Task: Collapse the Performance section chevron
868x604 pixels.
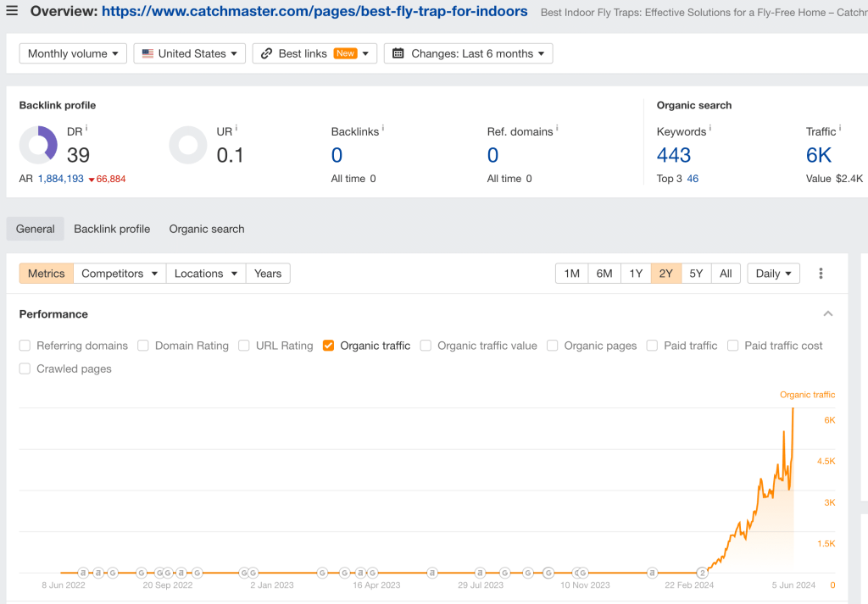Action: click(x=828, y=313)
